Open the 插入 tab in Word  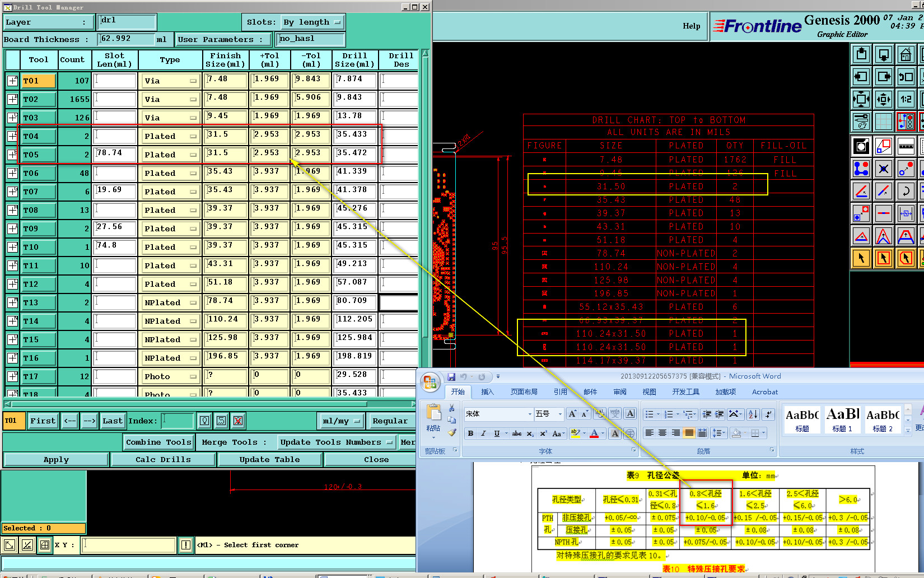[487, 392]
